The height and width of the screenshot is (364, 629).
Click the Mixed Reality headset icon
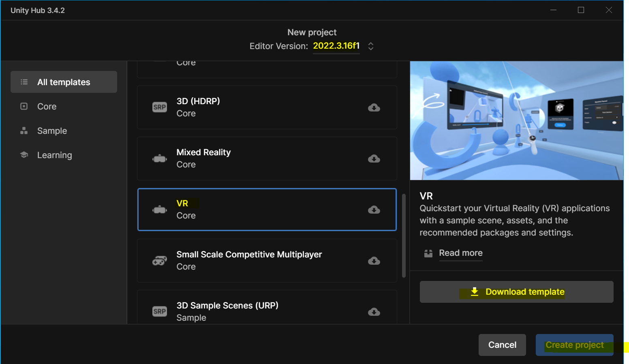point(160,158)
